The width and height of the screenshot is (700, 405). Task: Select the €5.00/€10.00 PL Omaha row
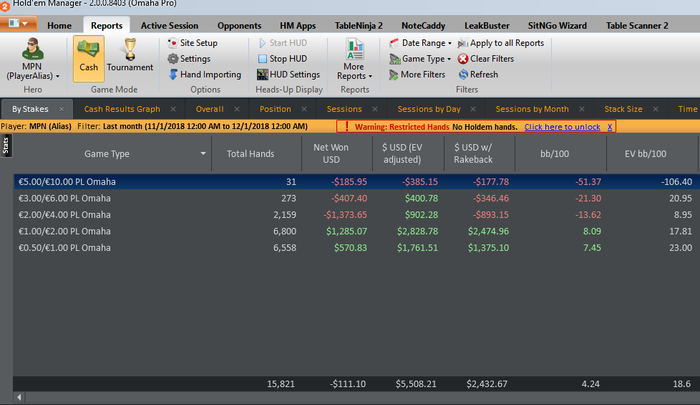(357, 182)
